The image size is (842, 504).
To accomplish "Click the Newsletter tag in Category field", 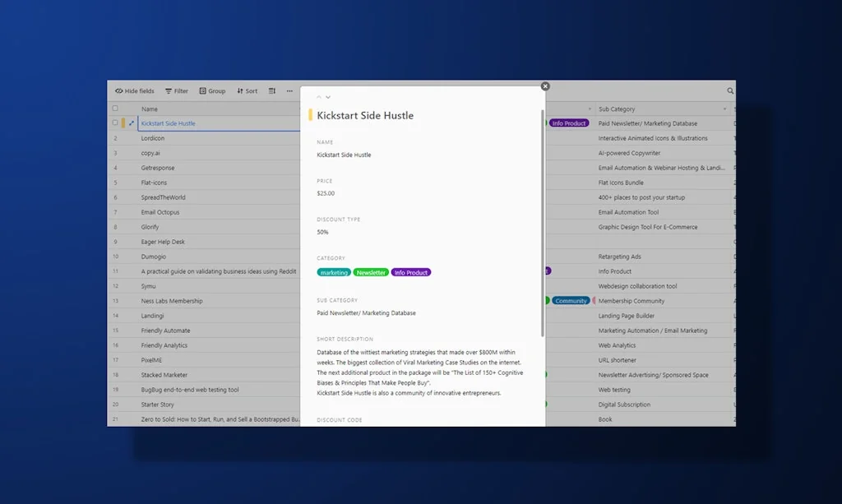I will point(371,273).
